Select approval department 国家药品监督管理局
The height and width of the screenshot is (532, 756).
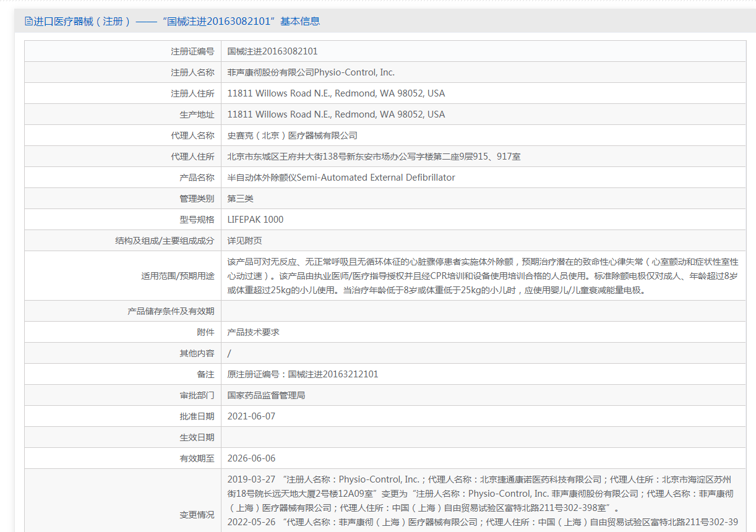(x=266, y=395)
